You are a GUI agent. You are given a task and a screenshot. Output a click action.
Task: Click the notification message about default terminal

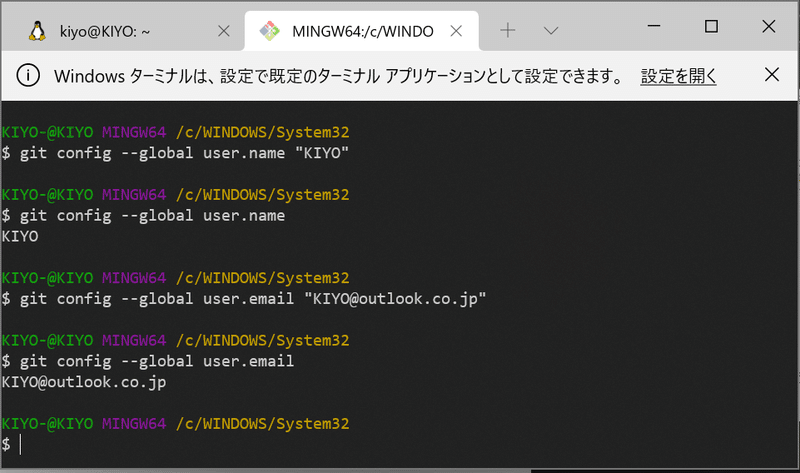pos(339,76)
